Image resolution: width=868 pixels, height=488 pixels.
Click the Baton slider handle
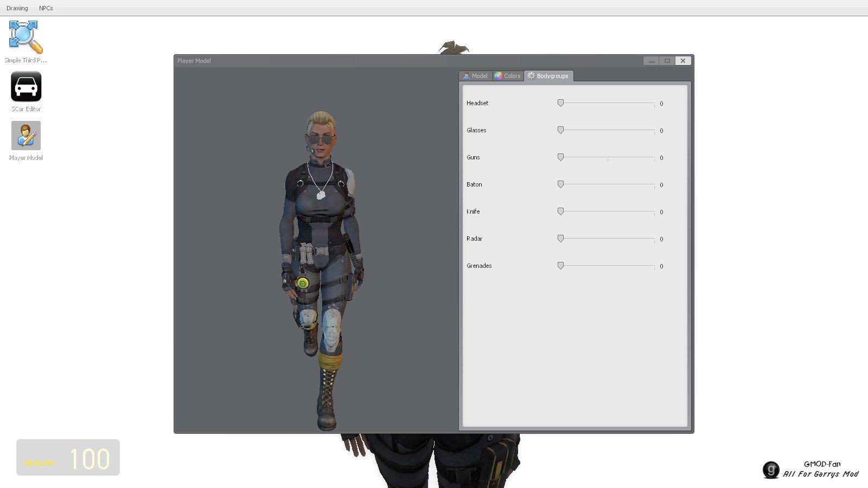coord(560,184)
